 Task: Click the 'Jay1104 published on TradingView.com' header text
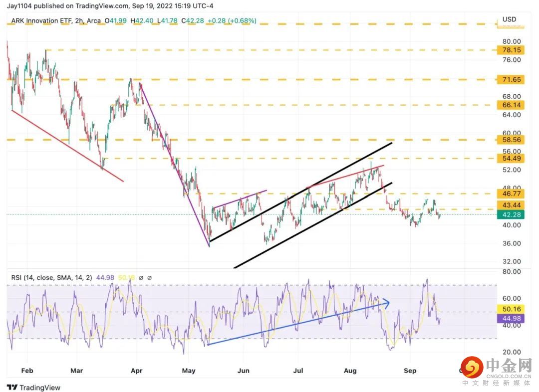pyautogui.click(x=68, y=6)
